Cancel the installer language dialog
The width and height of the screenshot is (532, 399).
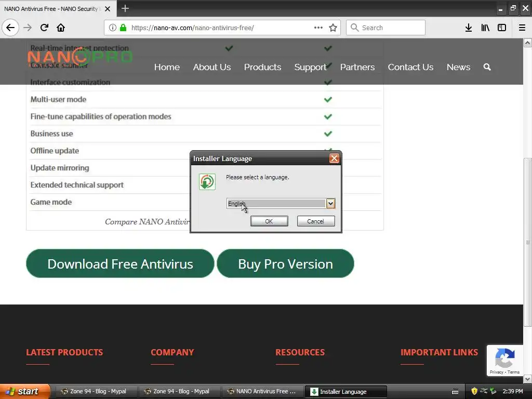pos(315,221)
